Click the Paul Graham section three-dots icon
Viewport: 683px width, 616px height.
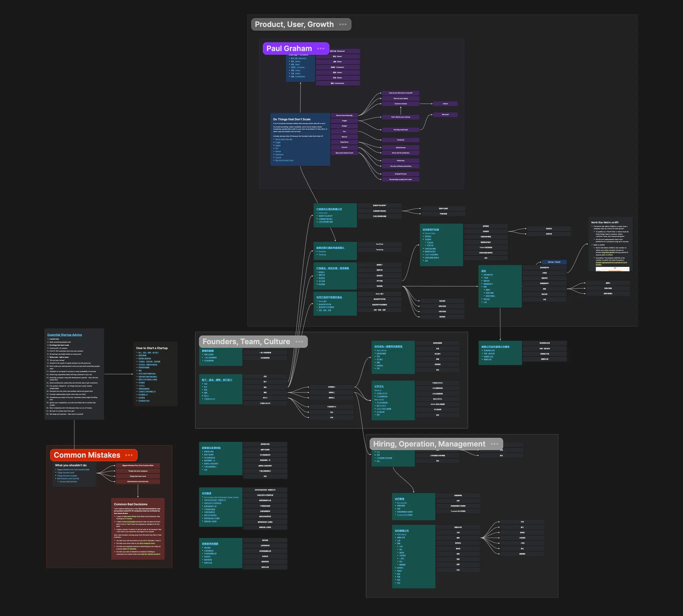[x=320, y=49]
